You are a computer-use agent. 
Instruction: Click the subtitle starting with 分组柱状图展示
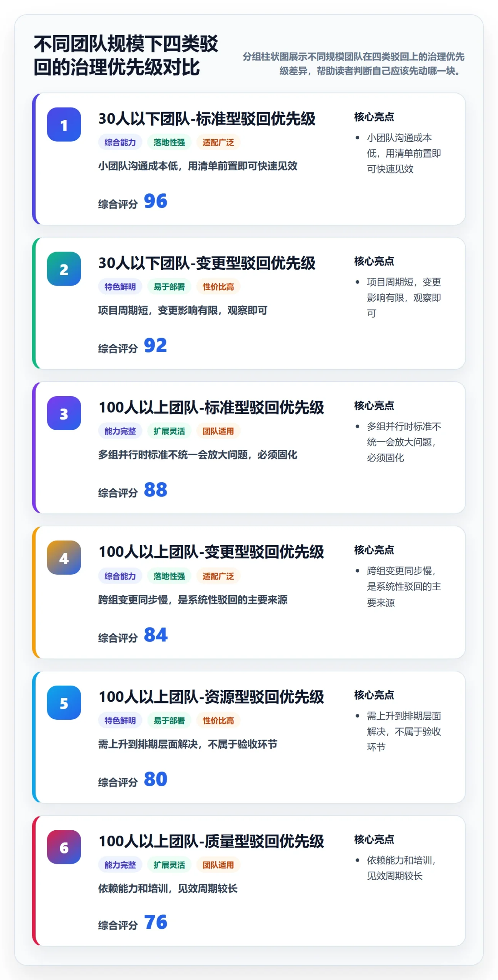pyautogui.click(x=353, y=64)
